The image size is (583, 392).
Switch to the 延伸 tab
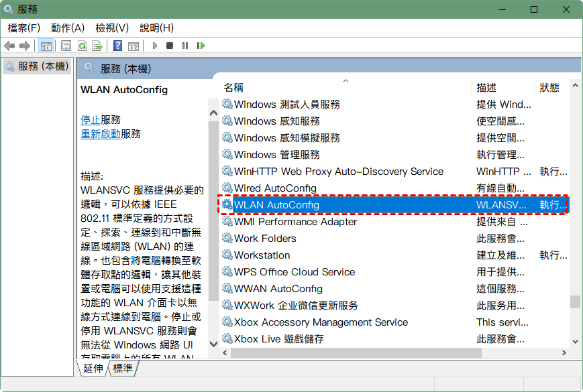pos(93,369)
